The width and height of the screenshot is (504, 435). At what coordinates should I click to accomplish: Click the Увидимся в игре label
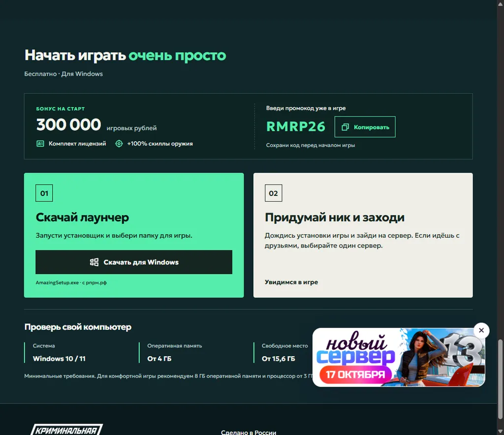[x=291, y=282]
